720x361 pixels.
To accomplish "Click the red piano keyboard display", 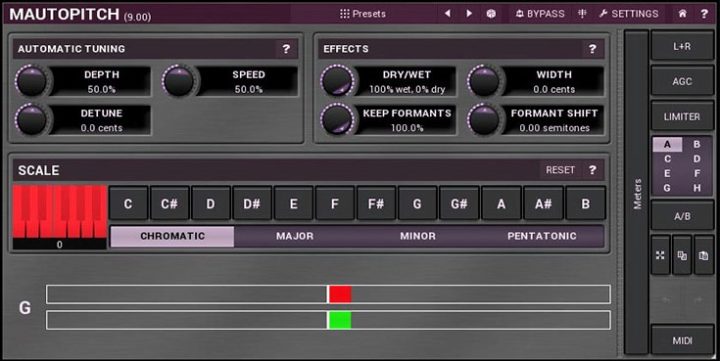I will pos(60,212).
